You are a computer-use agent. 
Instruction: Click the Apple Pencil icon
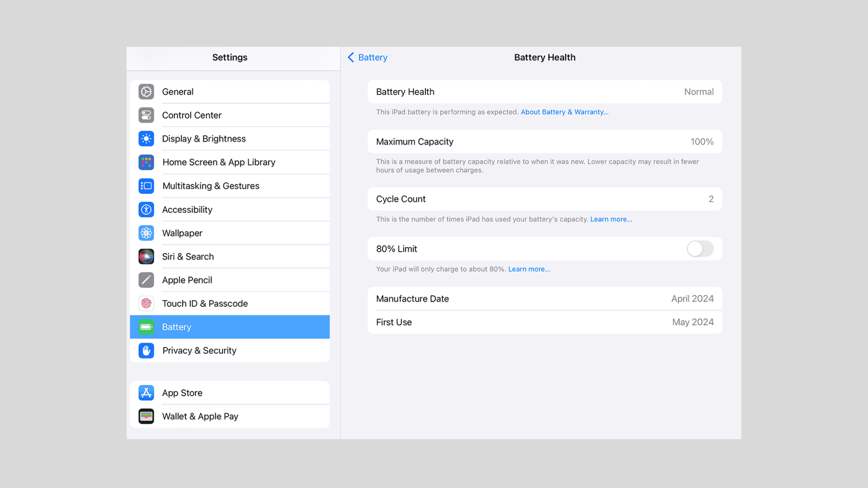146,280
